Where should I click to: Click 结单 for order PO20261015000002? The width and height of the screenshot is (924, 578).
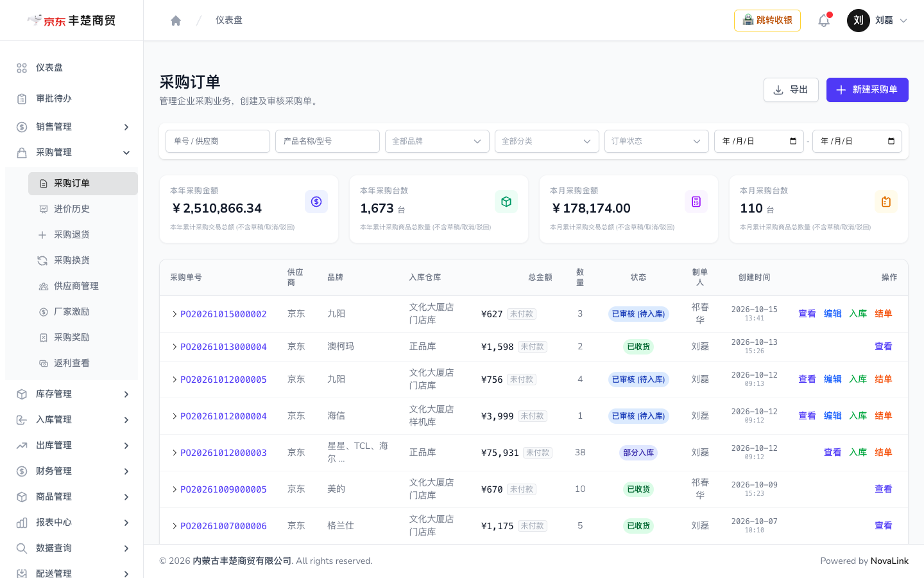(x=884, y=314)
